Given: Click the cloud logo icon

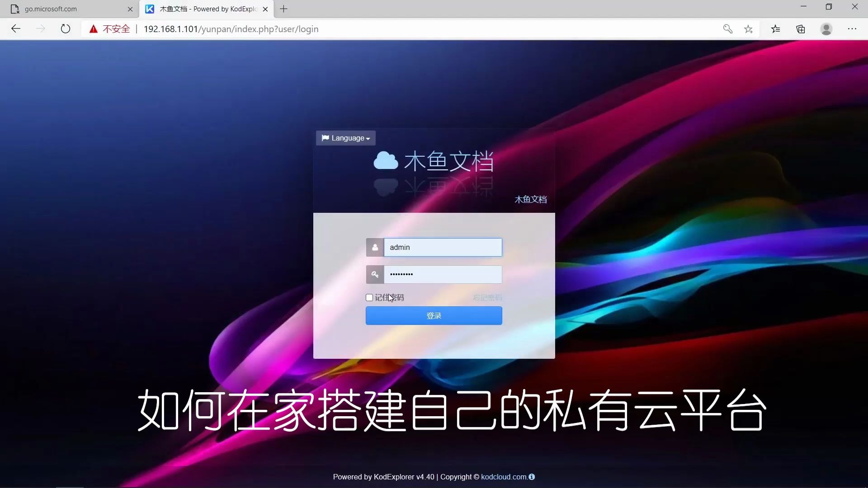Looking at the screenshot, I should 386,161.
